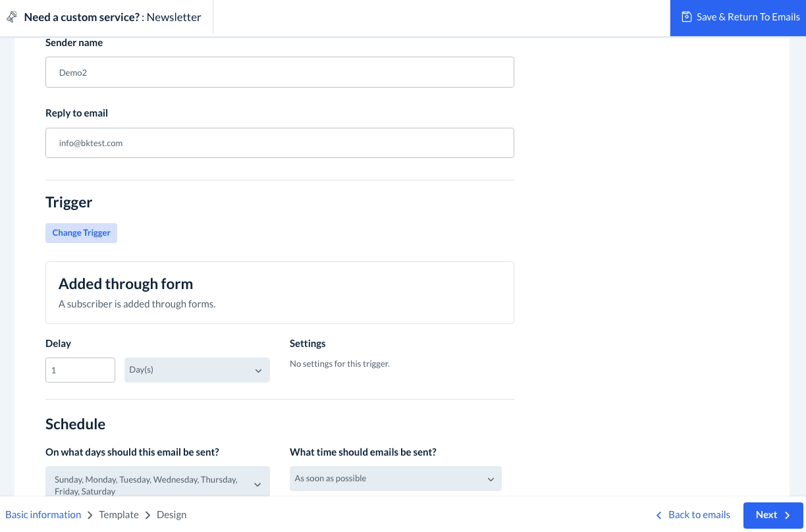Switch to the Template step
Screen dimensions: 806x532
tap(119, 515)
